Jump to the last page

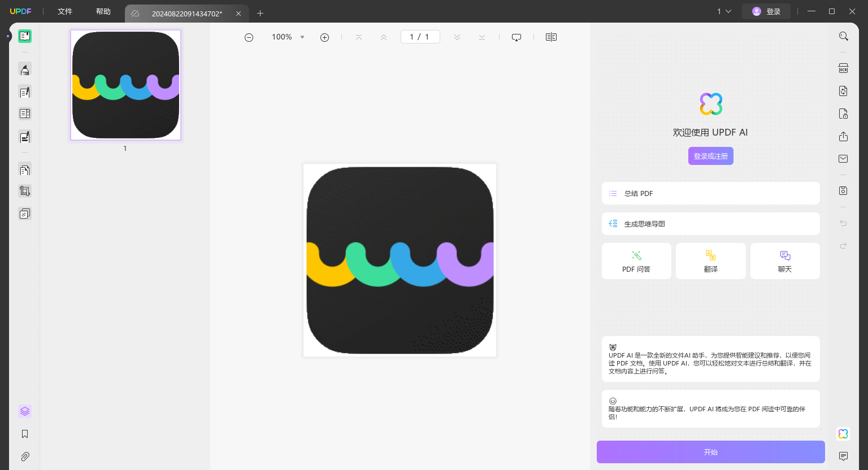[482, 37]
